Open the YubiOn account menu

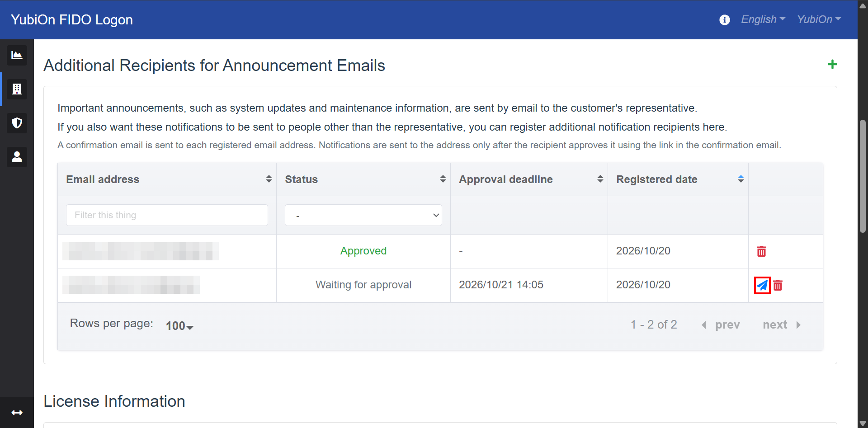pyautogui.click(x=819, y=19)
